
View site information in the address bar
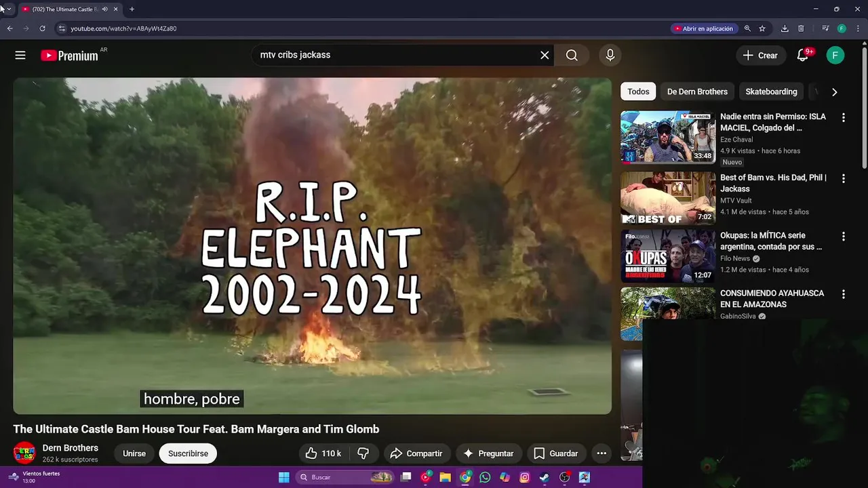[62, 28]
